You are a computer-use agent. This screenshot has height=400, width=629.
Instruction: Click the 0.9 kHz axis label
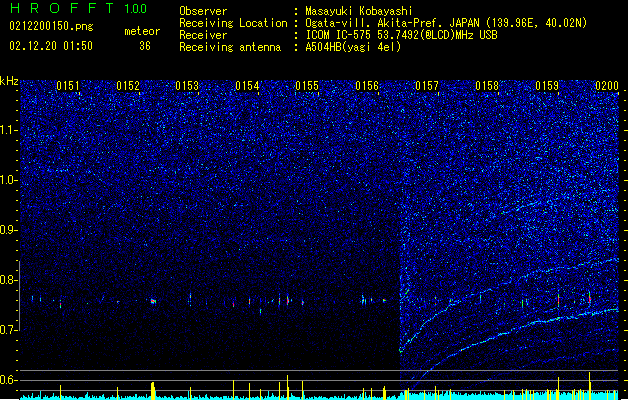tap(9, 230)
